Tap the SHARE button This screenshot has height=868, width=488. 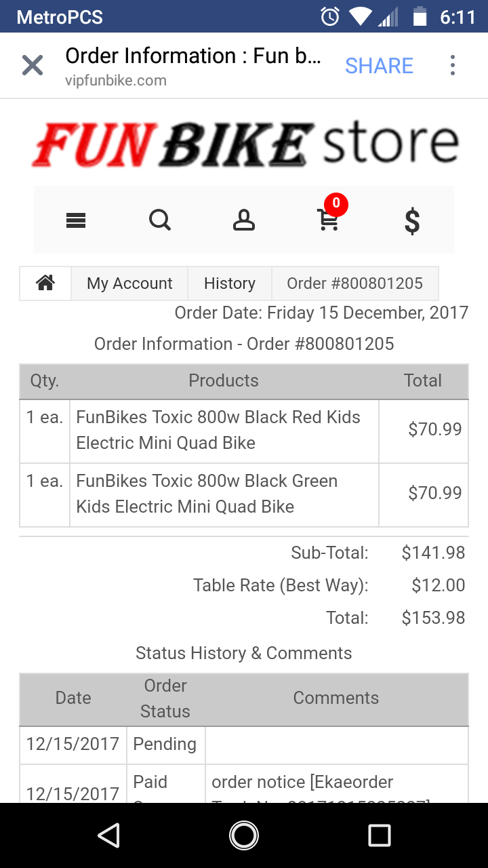(x=380, y=66)
